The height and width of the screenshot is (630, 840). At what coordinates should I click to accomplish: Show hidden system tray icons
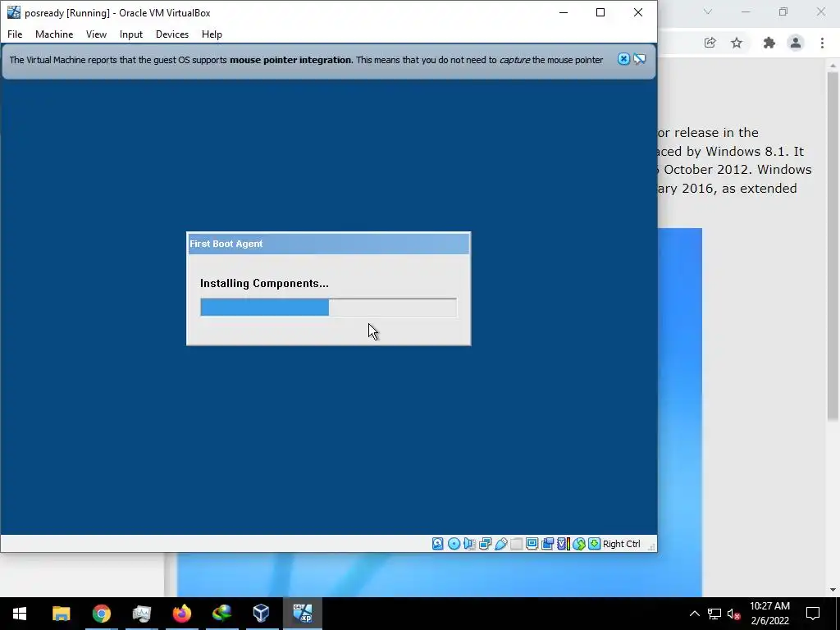pyautogui.click(x=694, y=614)
